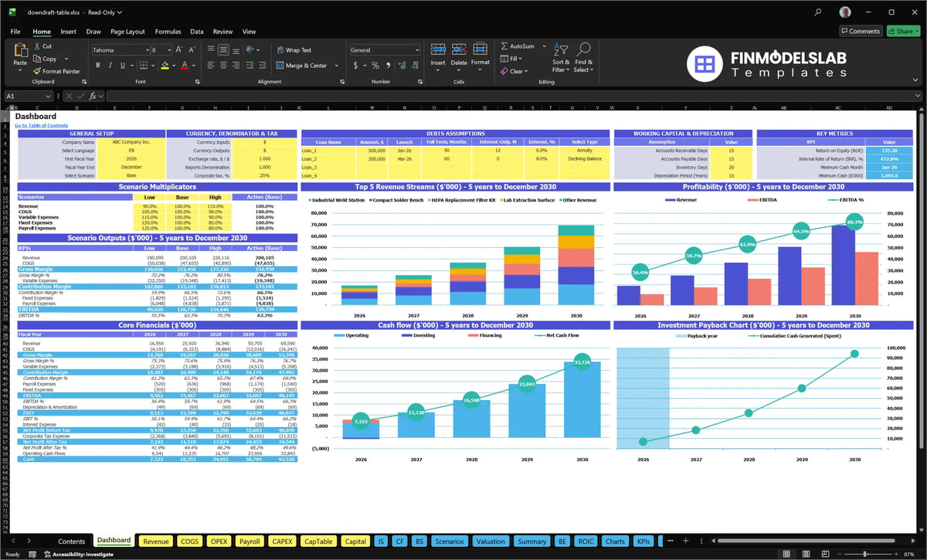Image resolution: width=927 pixels, height=560 pixels.
Task: Click the Middle Align icon
Action: [x=223, y=49]
